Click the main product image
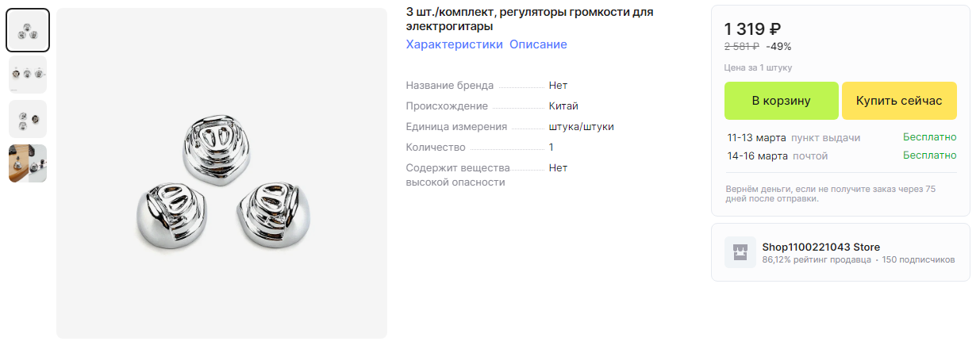Image resolution: width=980 pixels, height=353 pixels. pyautogui.click(x=221, y=174)
